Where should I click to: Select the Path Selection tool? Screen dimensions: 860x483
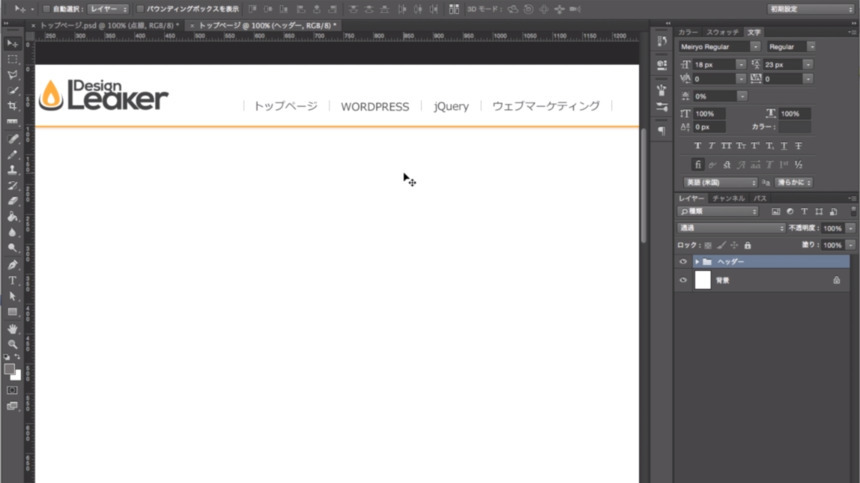pos(12,296)
